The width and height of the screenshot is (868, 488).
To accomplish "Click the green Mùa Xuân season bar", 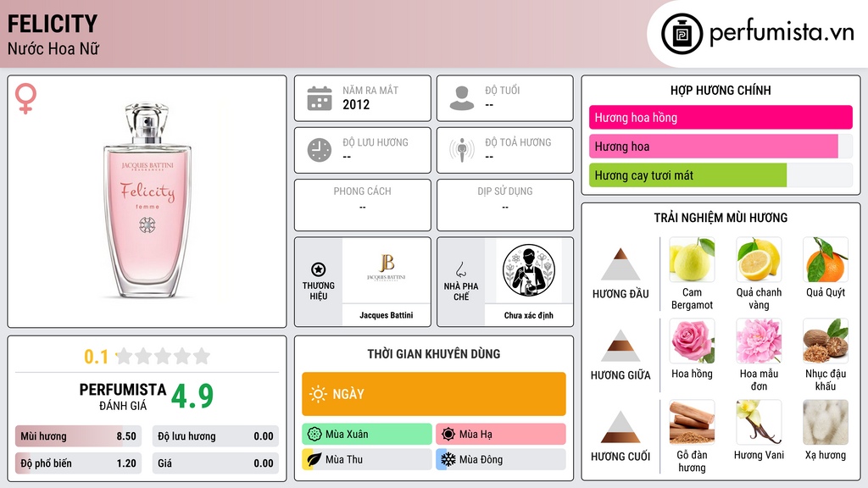I will (x=367, y=435).
